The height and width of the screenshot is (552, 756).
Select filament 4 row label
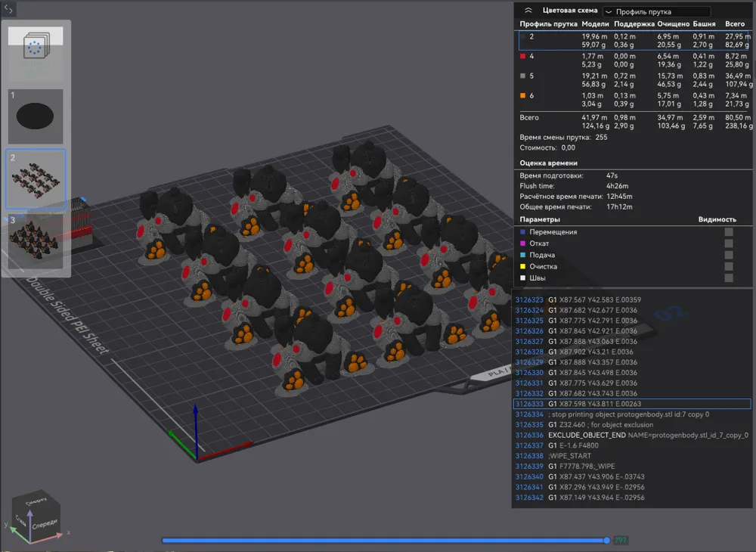pyautogui.click(x=531, y=57)
